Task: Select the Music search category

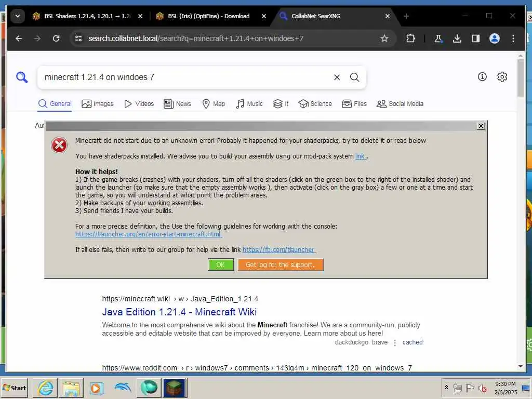Action: (249, 104)
